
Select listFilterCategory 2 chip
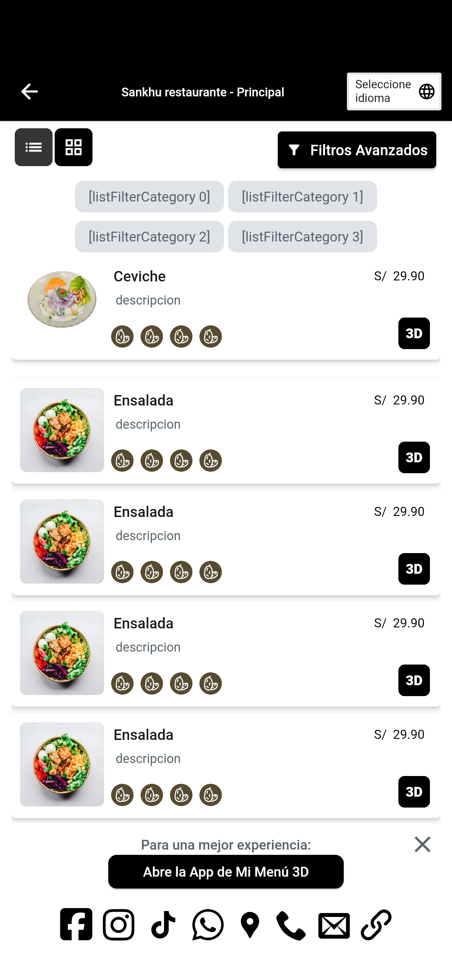coord(149,237)
